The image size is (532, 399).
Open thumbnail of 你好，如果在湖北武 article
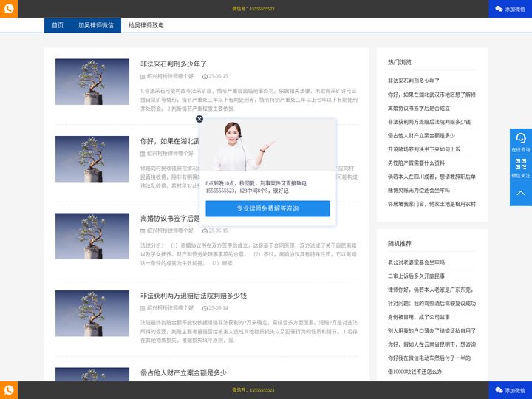(92, 159)
